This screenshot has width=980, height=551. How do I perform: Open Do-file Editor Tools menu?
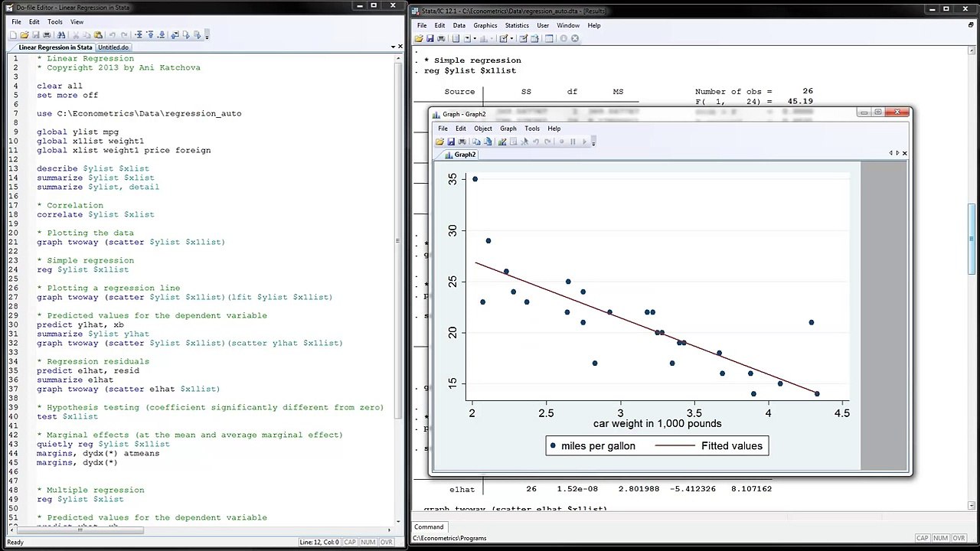[x=55, y=22]
